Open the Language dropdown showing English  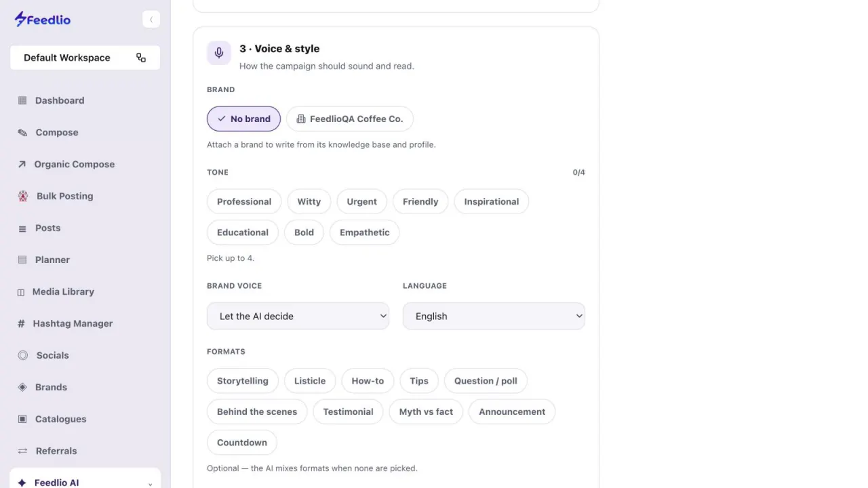pyautogui.click(x=494, y=316)
